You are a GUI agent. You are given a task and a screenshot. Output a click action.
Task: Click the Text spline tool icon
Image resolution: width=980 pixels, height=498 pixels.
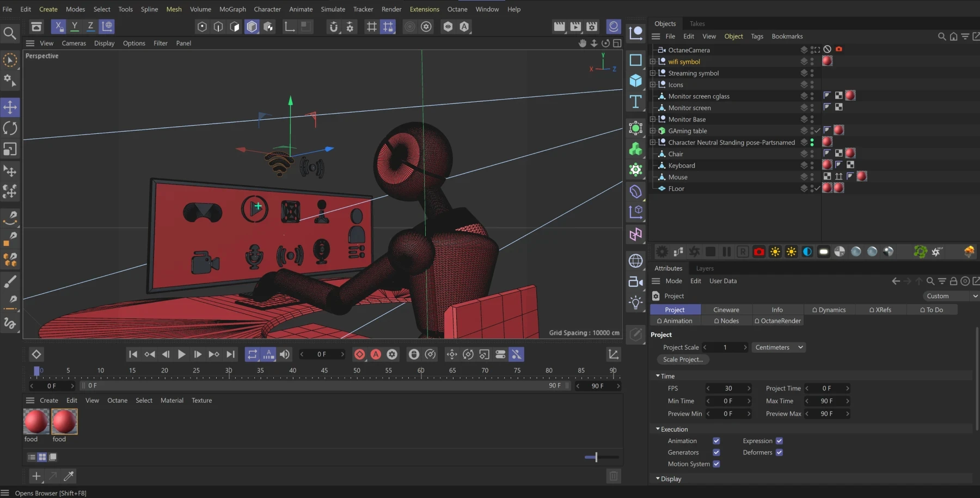click(635, 102)
